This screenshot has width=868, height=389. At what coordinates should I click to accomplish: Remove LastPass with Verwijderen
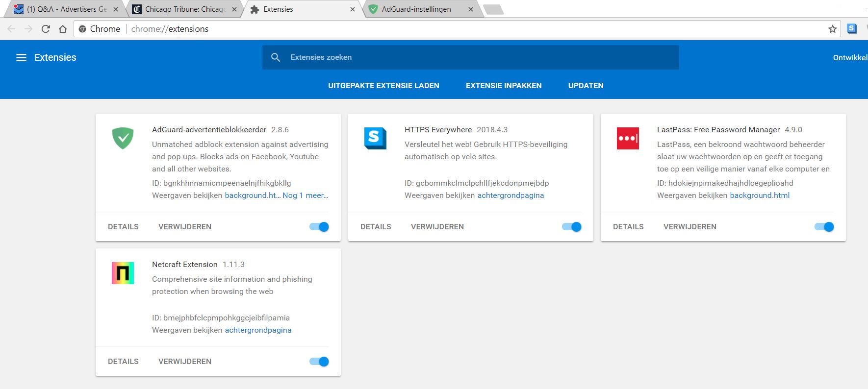(x=690, y=227)
